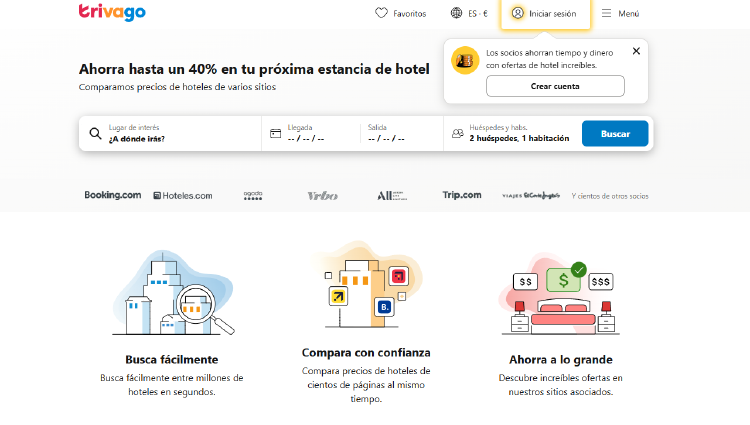750x425 pixels.
Task: Expand Huéspedes y habs. selector
Action: tap(518, 134)
